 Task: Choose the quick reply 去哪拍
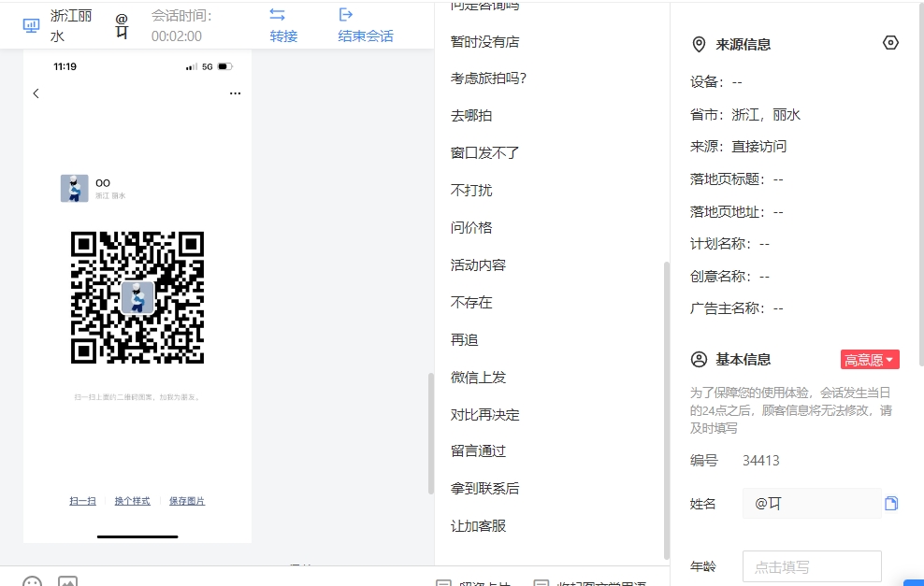[x=471, y=116]
